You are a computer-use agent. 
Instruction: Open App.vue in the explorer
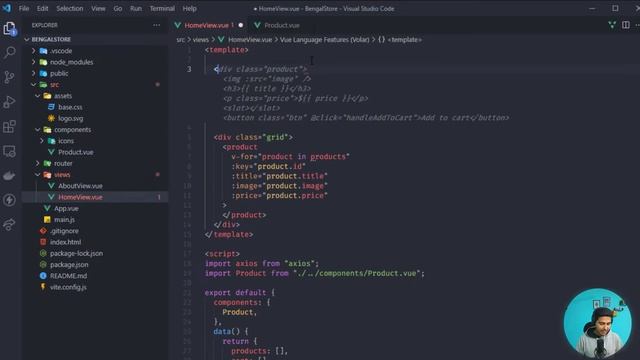click(66, 208)
